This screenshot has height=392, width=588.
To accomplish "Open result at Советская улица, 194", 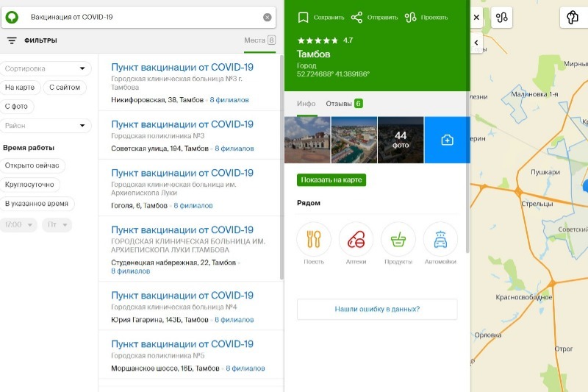I will (x=191, y=135).
